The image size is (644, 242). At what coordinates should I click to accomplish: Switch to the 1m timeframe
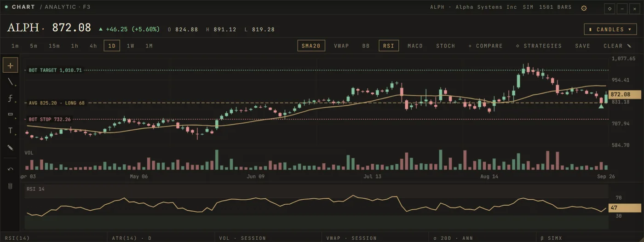pos(15,46)
